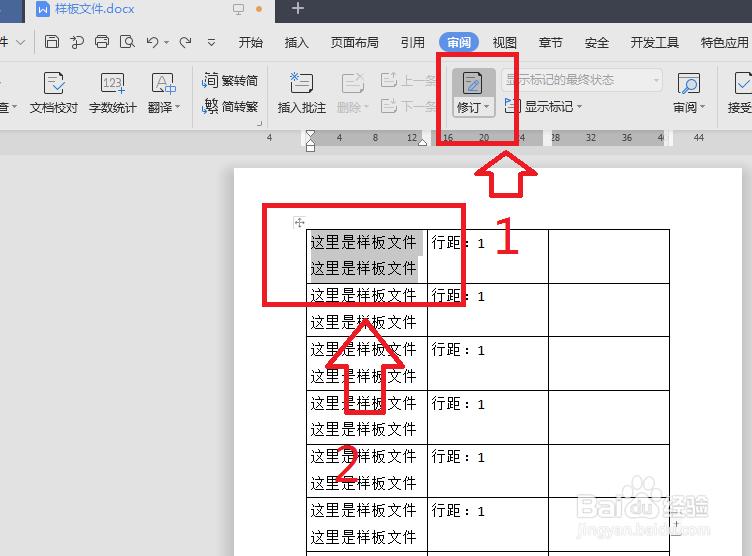Viewport: 752px width, 556px height.
Task: Open the new tab plus button
Action: [298, 8]
